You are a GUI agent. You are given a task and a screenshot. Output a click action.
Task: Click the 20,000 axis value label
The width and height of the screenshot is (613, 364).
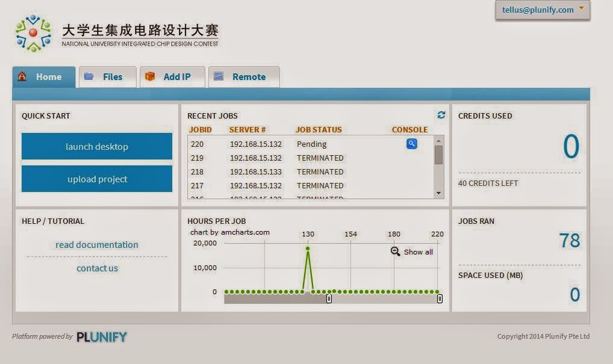(205, 243)
